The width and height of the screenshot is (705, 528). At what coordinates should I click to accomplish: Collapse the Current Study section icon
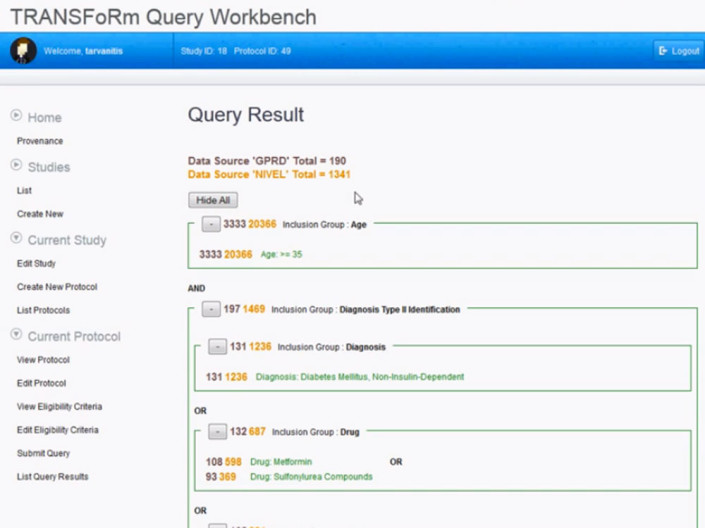point(16,238)
